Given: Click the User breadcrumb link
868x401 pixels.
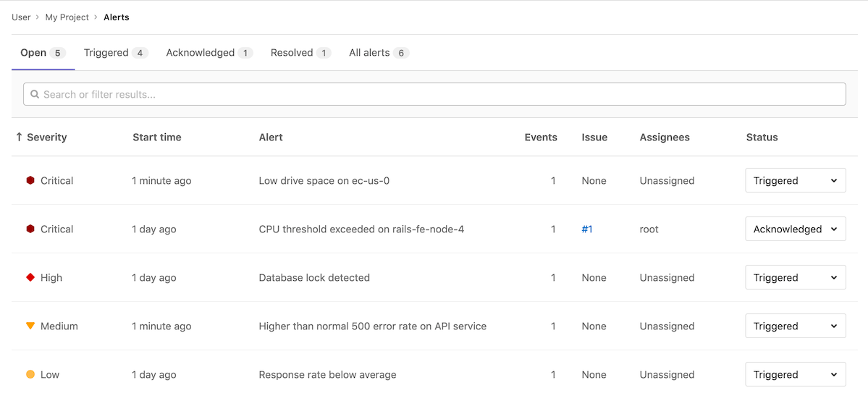Looking at the screenshot, I should point(21,17).
